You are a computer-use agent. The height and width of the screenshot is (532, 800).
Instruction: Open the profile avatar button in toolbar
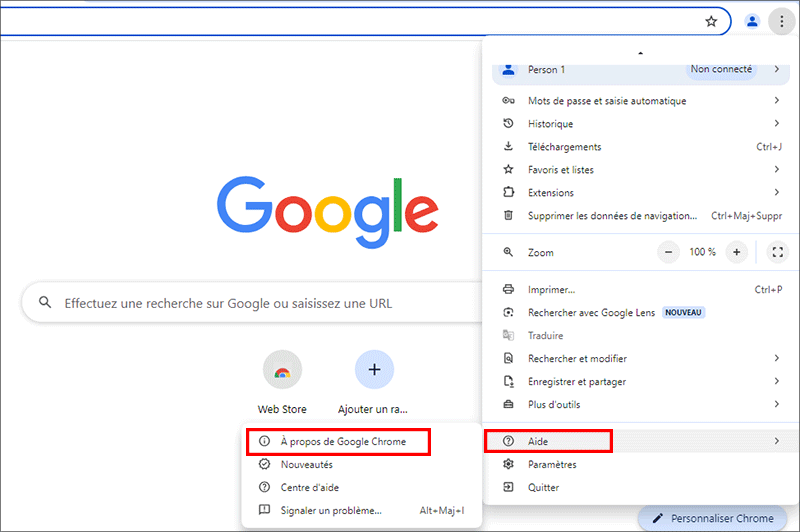pyautogui.click(x=752, y=21)
